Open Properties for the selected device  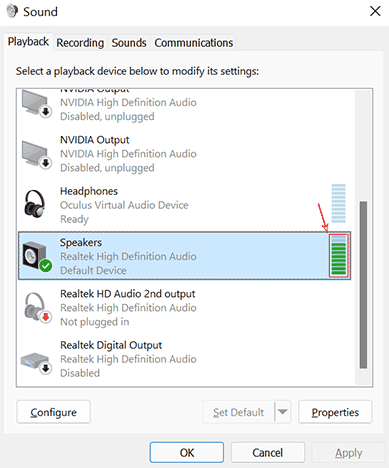pos(335,412)
